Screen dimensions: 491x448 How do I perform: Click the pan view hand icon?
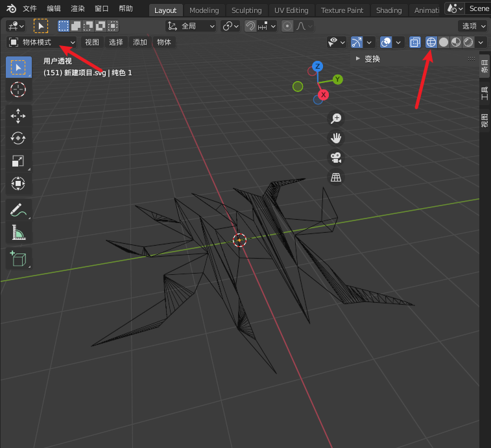click(336, 138)
